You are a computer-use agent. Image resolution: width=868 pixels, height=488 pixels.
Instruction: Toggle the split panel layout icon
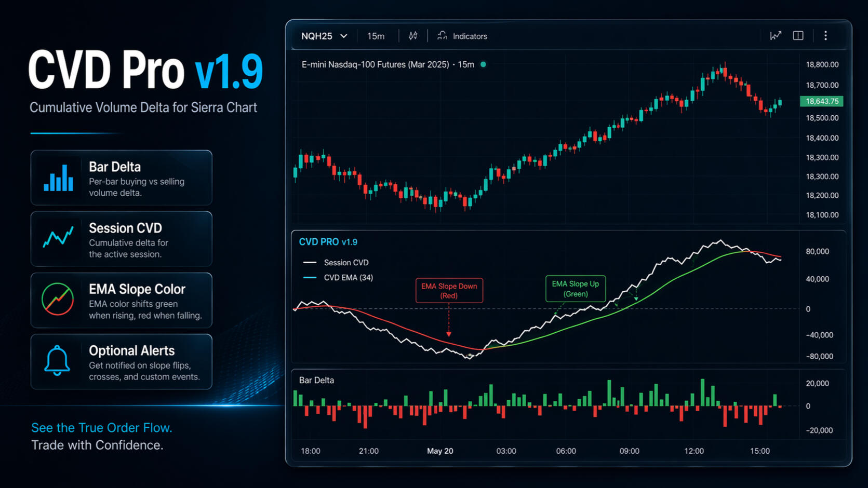(x=798, y=35)
